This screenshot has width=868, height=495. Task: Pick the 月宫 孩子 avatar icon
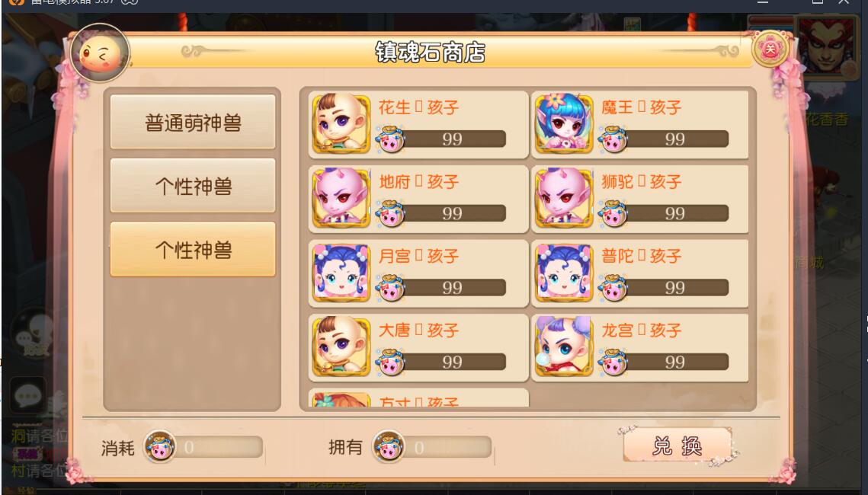pos(341,273)
